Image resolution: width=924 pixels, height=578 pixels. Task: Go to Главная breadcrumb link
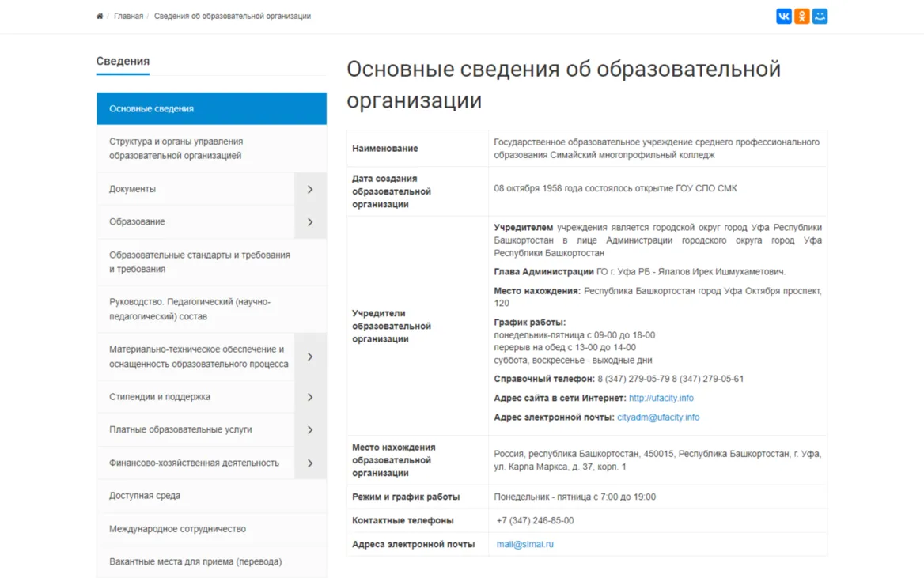tap(128, 16)
